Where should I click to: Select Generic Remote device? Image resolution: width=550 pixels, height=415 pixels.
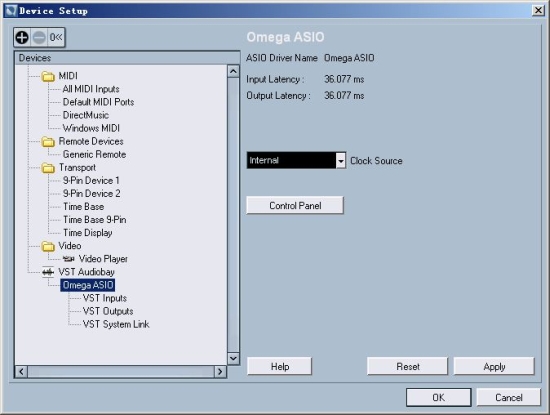pos(94,154)
